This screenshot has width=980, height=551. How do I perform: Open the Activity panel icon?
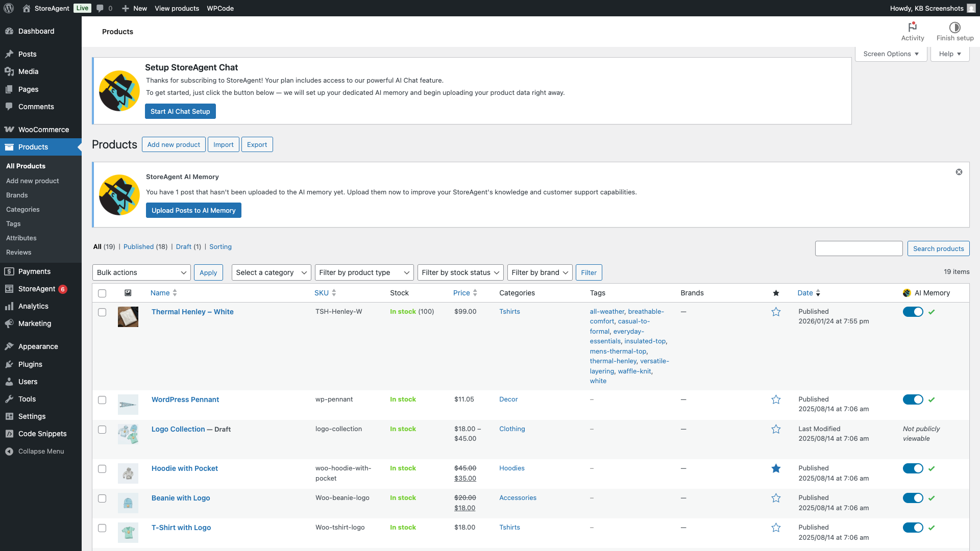[x=913, y=27]
